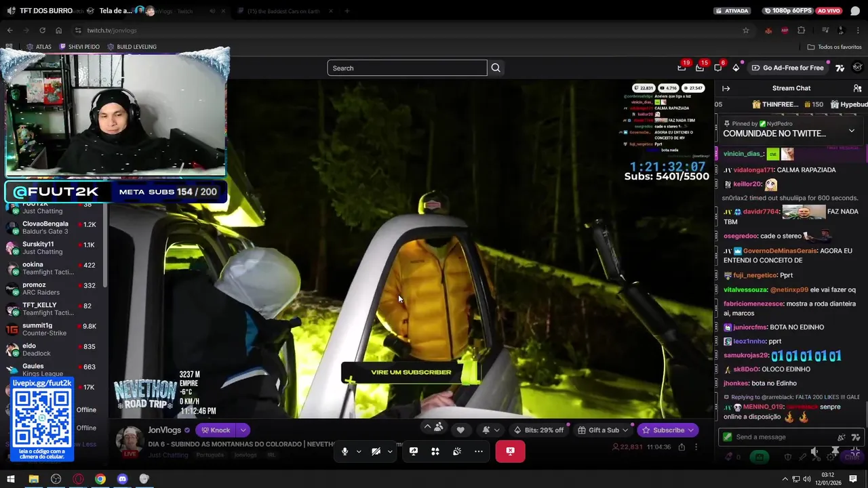Open Surskity11 channel in the sidebar

(x=54, y=247)
